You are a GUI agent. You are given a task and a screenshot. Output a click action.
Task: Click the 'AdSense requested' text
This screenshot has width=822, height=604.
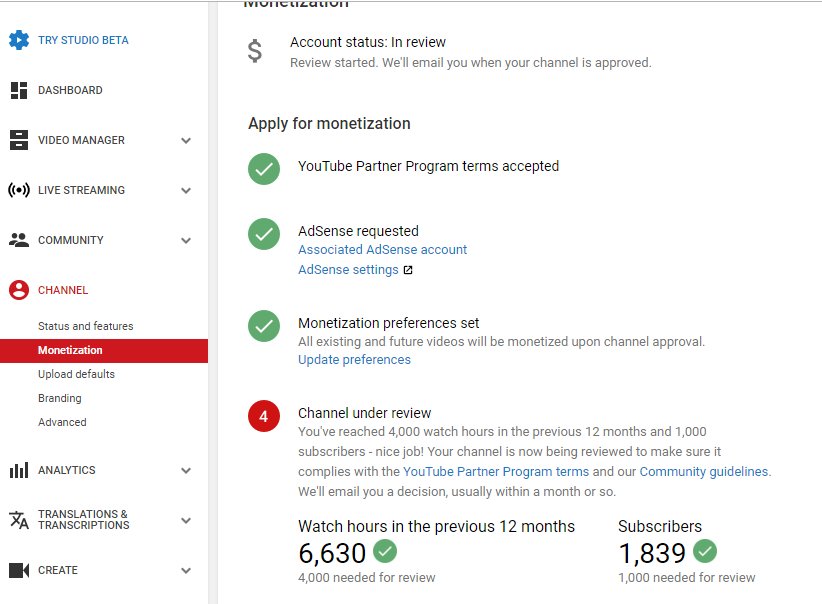(359, 231)
